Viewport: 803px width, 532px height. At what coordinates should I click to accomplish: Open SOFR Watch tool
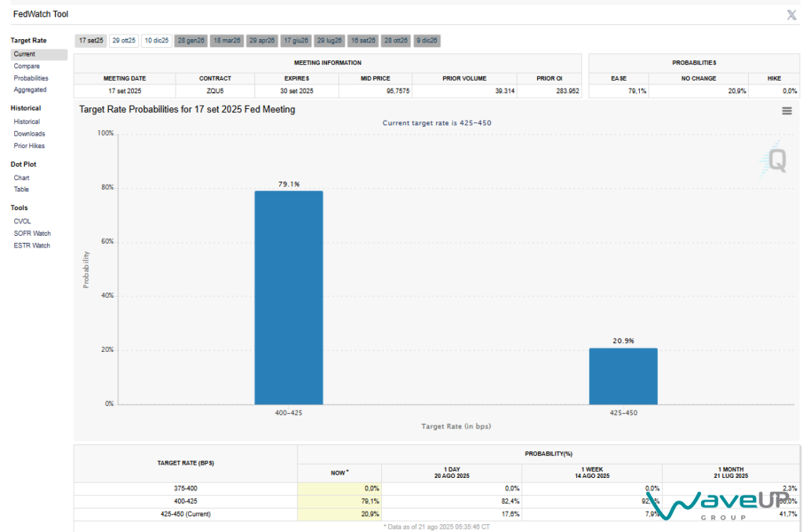(31, 233)
